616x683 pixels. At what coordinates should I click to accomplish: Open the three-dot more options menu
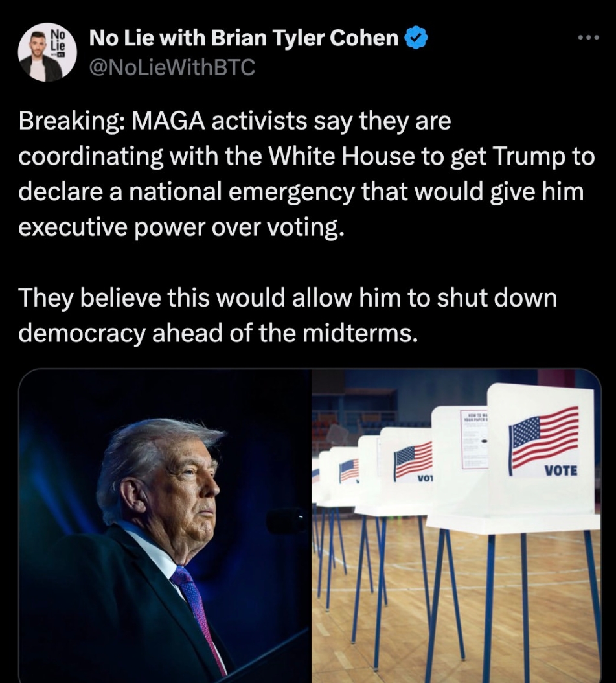pos(588,38)
